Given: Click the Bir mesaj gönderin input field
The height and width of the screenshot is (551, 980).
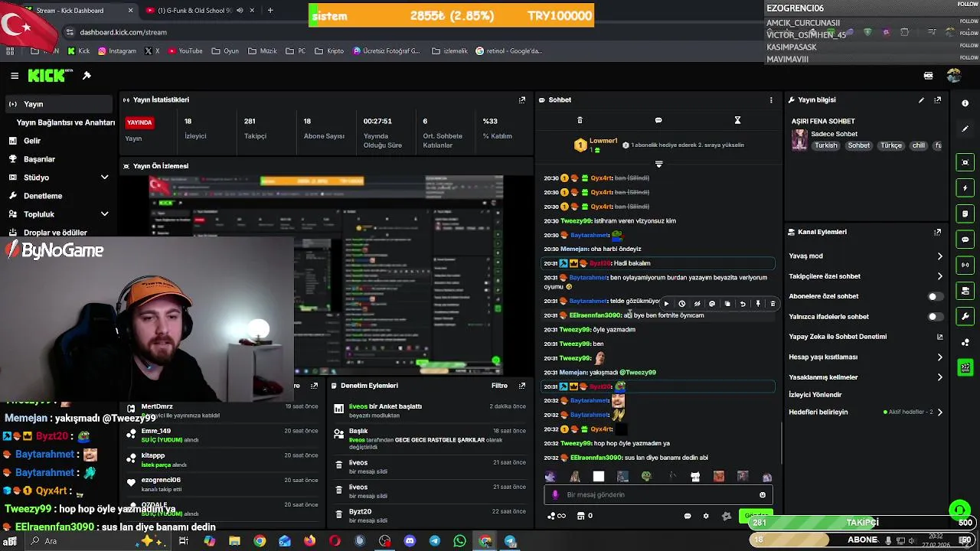Looking at the screenshot, I should click(658, 495).
